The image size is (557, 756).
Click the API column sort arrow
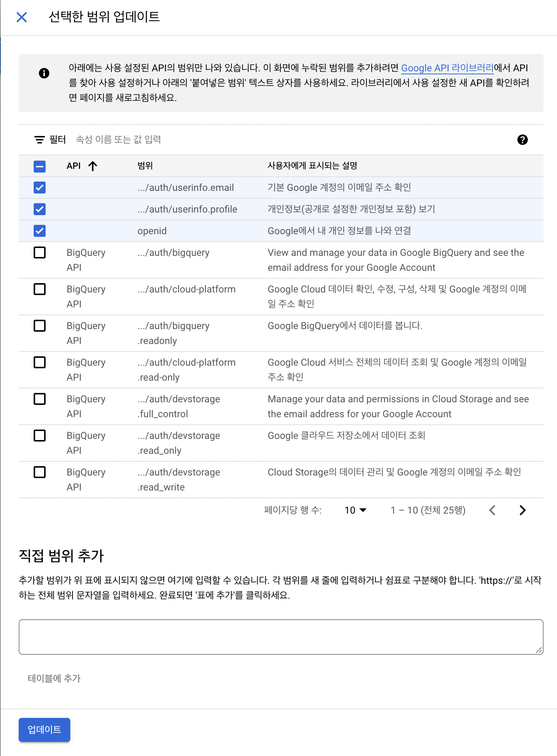point(93,166)
